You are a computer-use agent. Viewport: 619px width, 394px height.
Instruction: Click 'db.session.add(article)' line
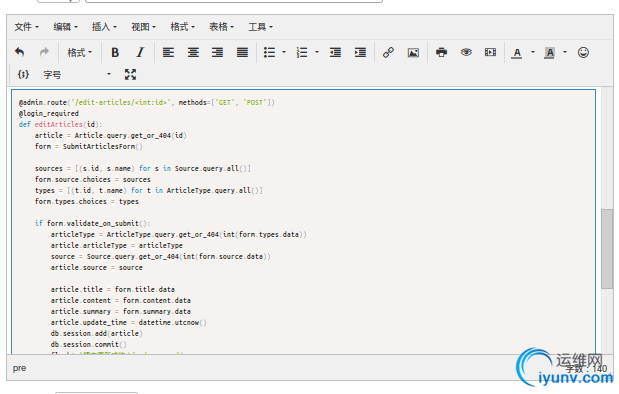[x=97, y=334]
